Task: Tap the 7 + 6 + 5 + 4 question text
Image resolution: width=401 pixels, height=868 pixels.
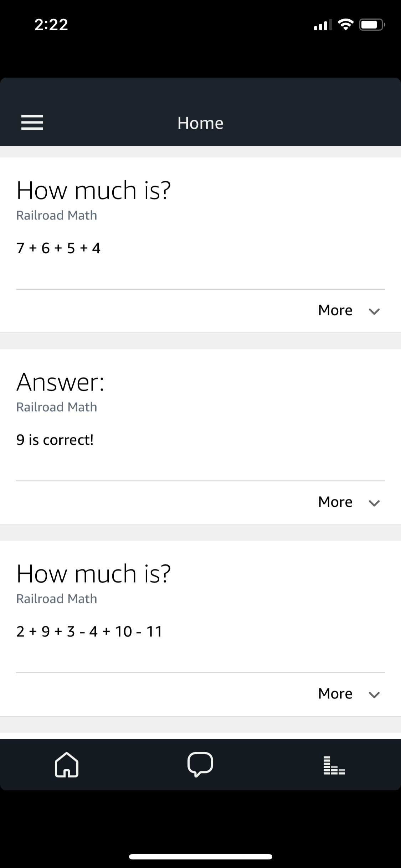Action: click(58, 248)
